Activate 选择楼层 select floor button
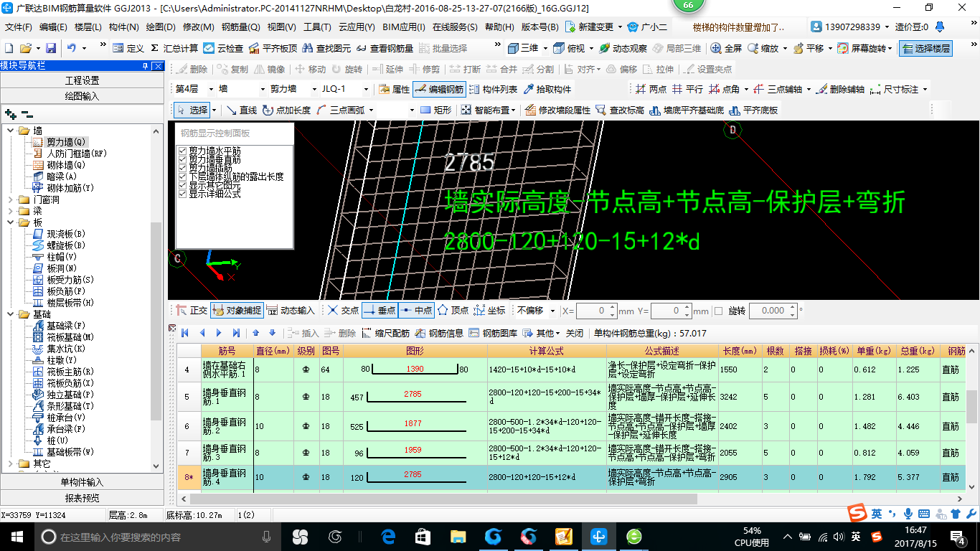Screen dimensions: 980x551 pos(925,48)
